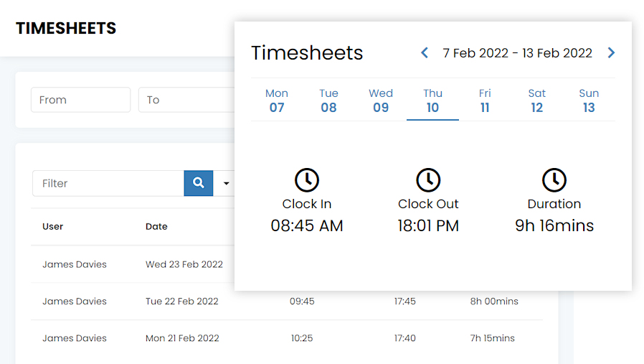
Task: Click the Clock Out clock icon
Action: point(428,179)
